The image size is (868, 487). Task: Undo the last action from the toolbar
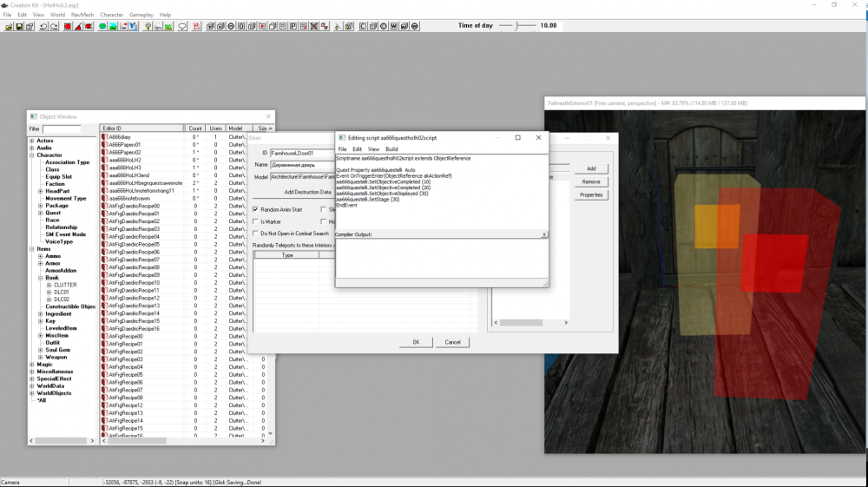(43, 26)
